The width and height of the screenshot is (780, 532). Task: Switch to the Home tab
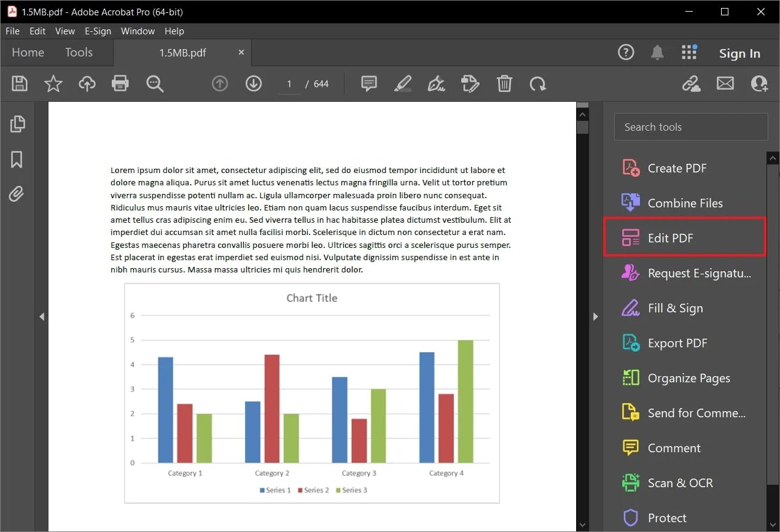[x=27, y=53]
